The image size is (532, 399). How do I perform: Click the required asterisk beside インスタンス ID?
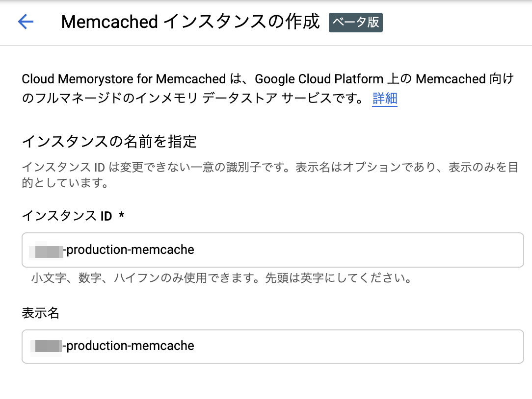coord(121,215)
